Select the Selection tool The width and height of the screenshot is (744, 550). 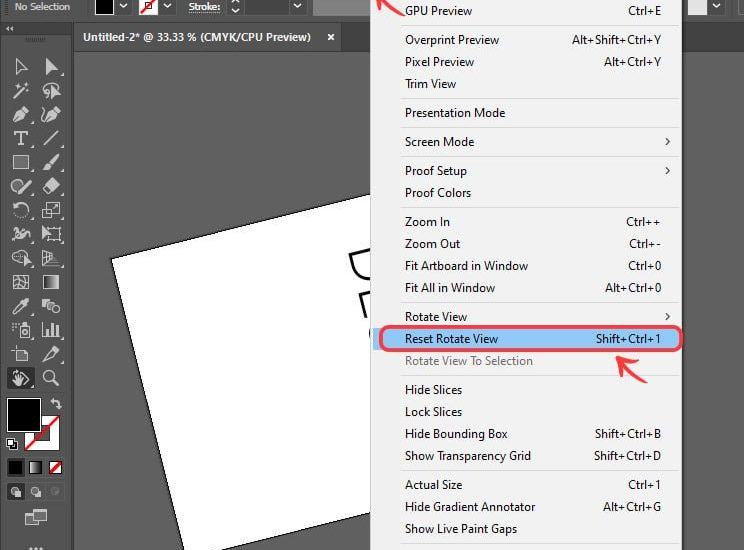coord(21,66)
